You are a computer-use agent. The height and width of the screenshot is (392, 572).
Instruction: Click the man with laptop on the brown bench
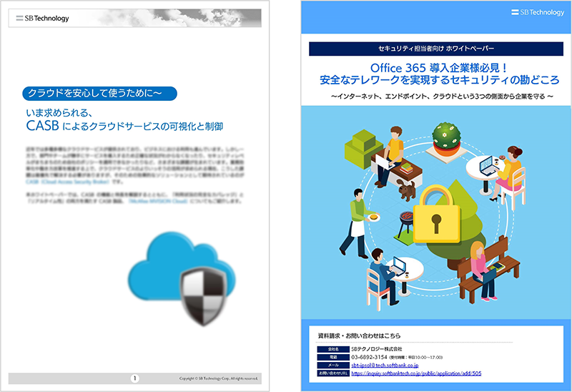click(x=390, y=155)
